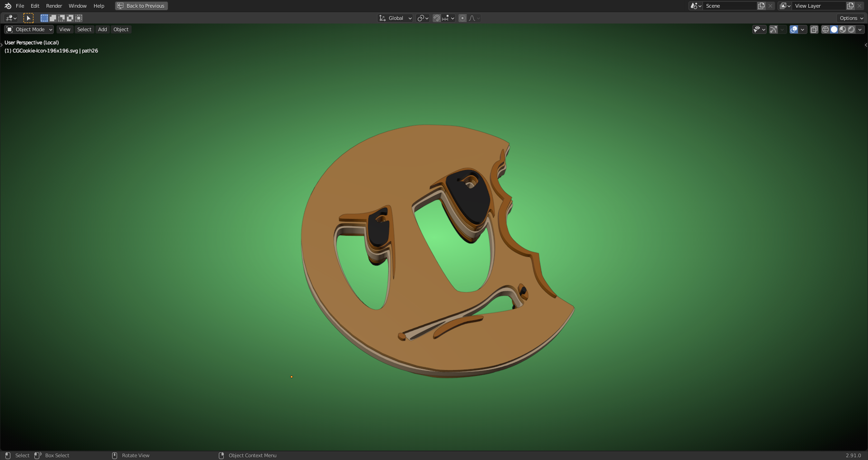Click 'Object Context Menu' in status bar
Image resolution: width=868 pixels, height=460 pixels.
coord(252,455)
